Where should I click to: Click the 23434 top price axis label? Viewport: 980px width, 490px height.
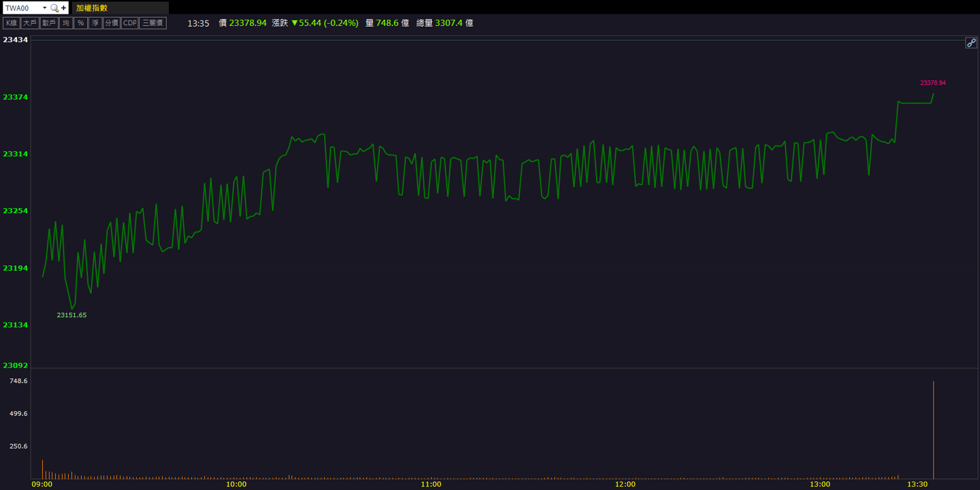coord(15,40)
